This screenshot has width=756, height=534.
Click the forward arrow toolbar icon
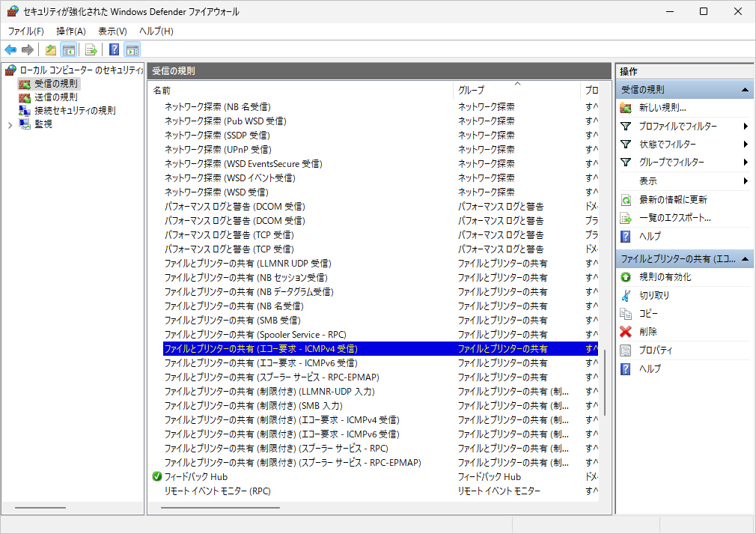point(28,49)
